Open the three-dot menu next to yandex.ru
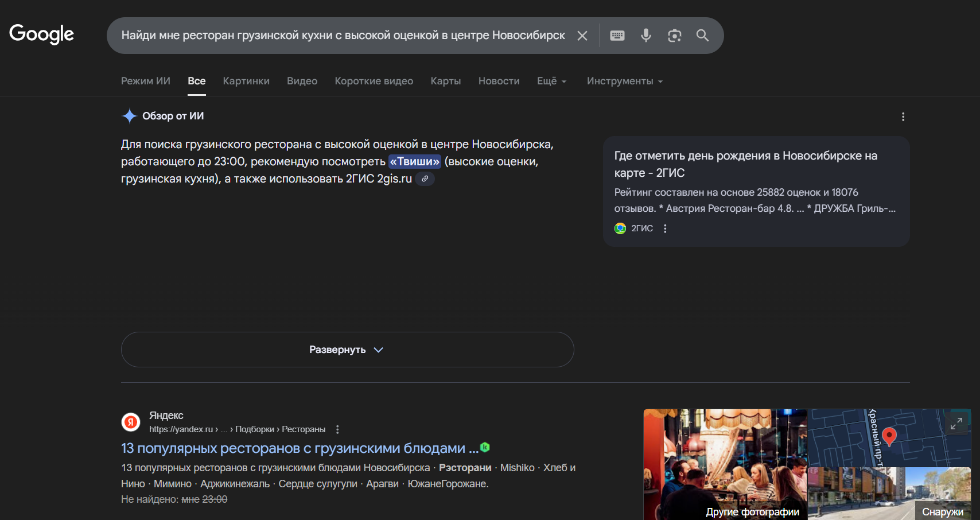Viewport: 980px width, 520px height. pyautogui.click(x=337, y=429)
